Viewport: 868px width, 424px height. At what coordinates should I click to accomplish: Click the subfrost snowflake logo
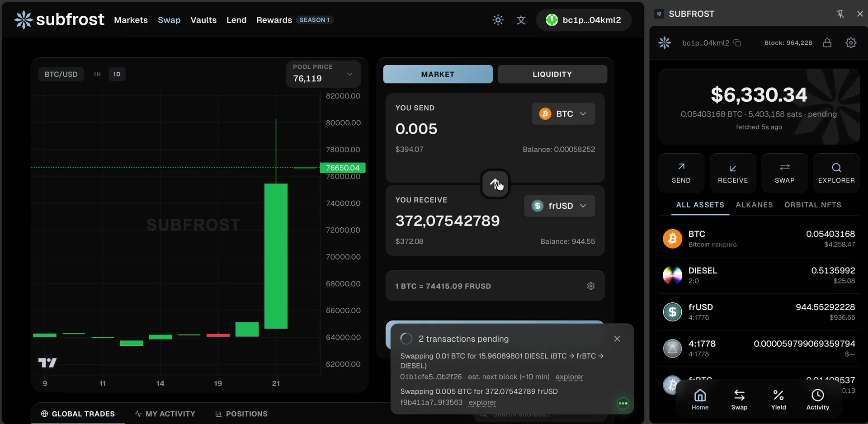[24, 20]
